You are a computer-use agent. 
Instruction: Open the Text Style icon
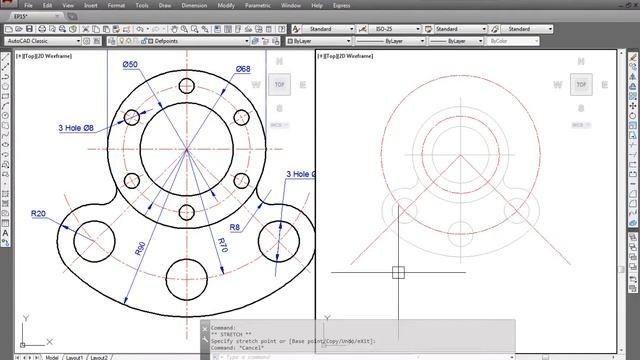tap(296, 29)
